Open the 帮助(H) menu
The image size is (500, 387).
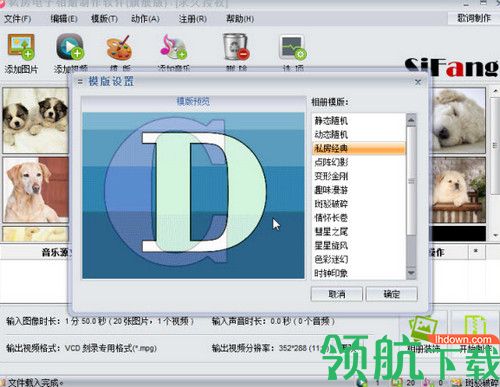(x=240, y=19)
